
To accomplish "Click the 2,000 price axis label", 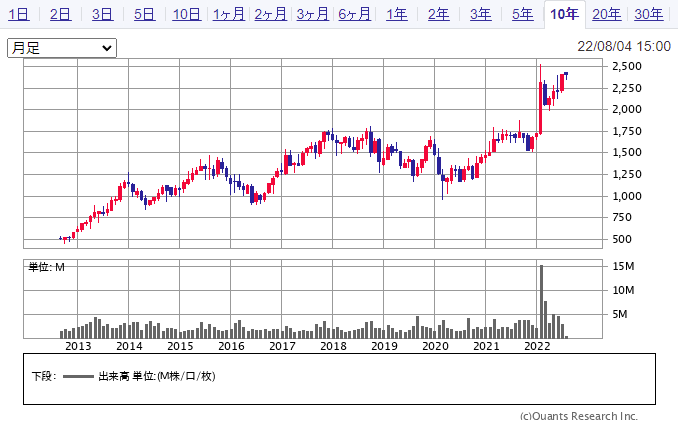I will click(627, 109).
